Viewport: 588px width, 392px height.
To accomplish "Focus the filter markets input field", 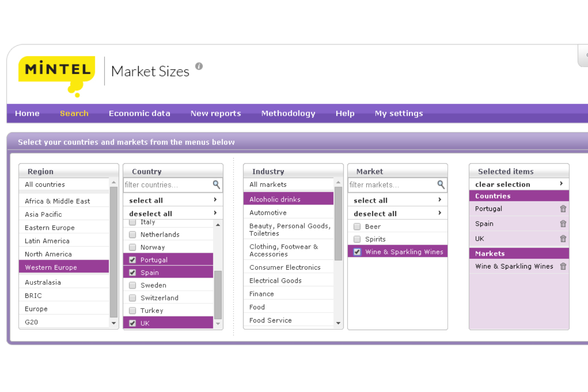I will (393, 185).
